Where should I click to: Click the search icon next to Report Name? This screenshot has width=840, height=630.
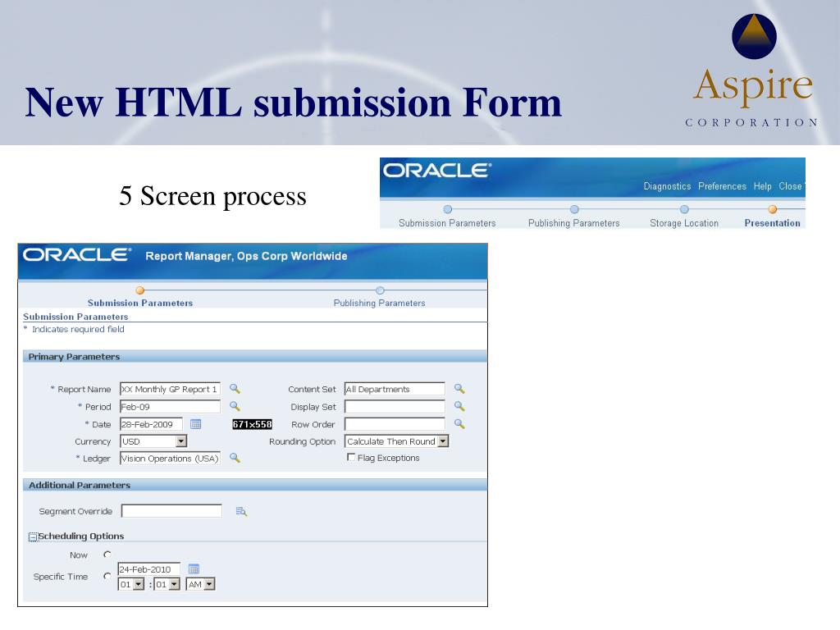(x=235, y=389)
